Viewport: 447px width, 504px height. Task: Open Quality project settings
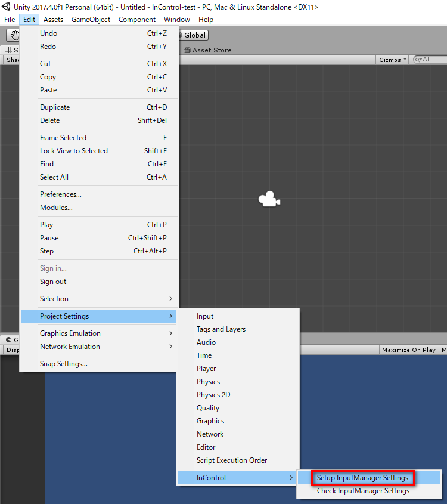pyautogui.click(x=238, y=408)
